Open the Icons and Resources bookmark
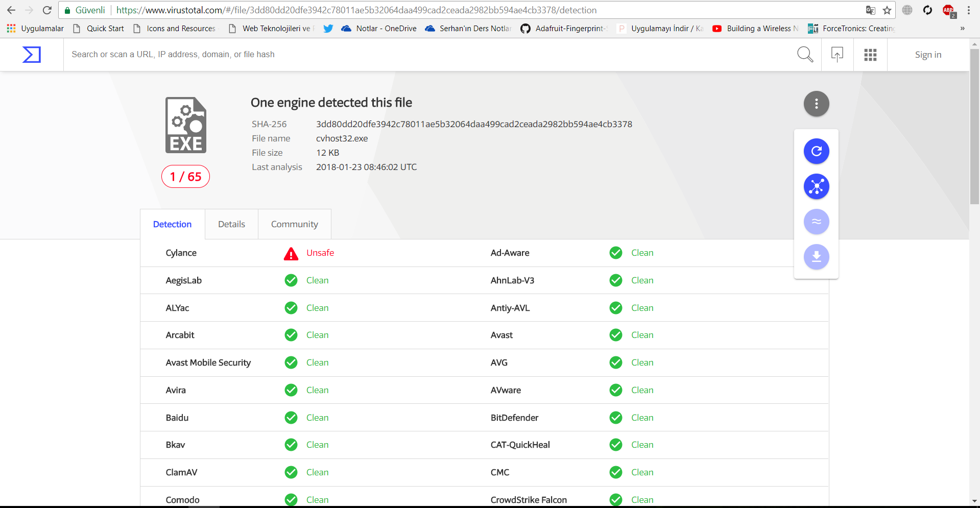 coord(174,29)
